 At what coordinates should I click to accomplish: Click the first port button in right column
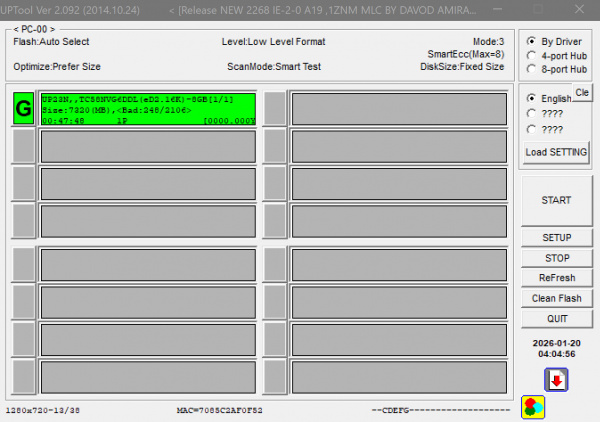275,108
